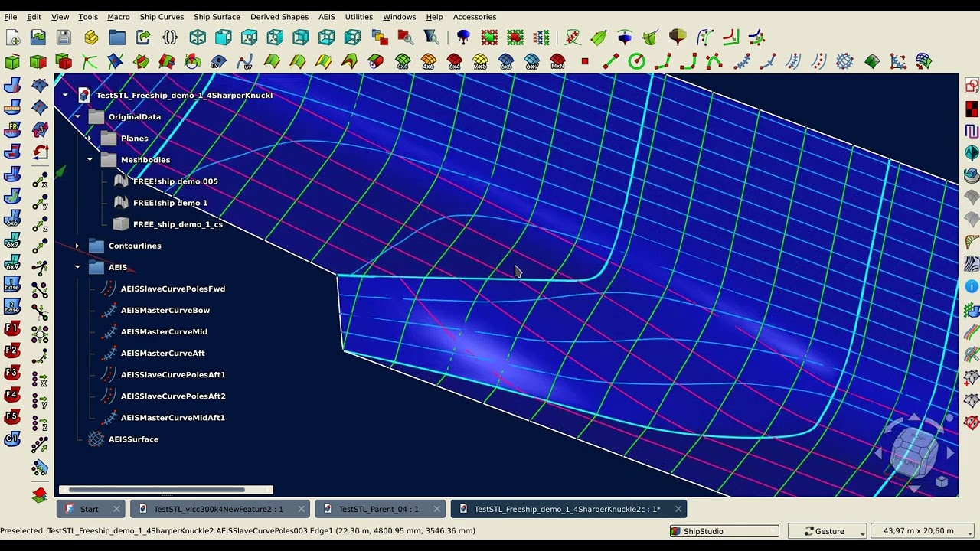Collapse the TestSTL_Freeship_demo root tree node
Screen dimensions: 980x551
click(65, 95)
